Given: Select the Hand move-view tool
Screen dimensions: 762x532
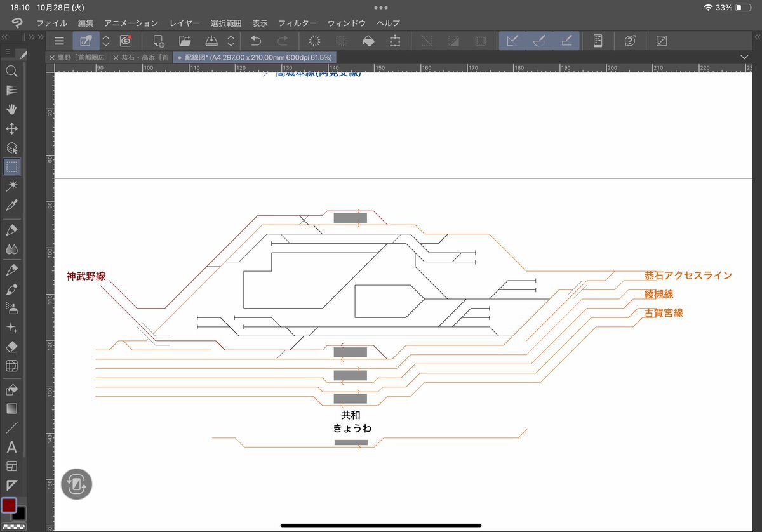Looking at the screenshot, I should 11,109.
